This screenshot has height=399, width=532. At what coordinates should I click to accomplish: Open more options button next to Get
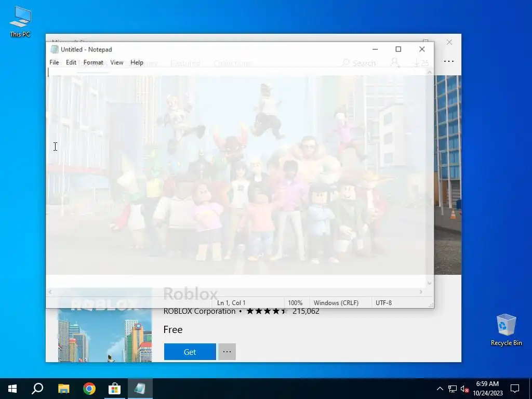[227, 352]
